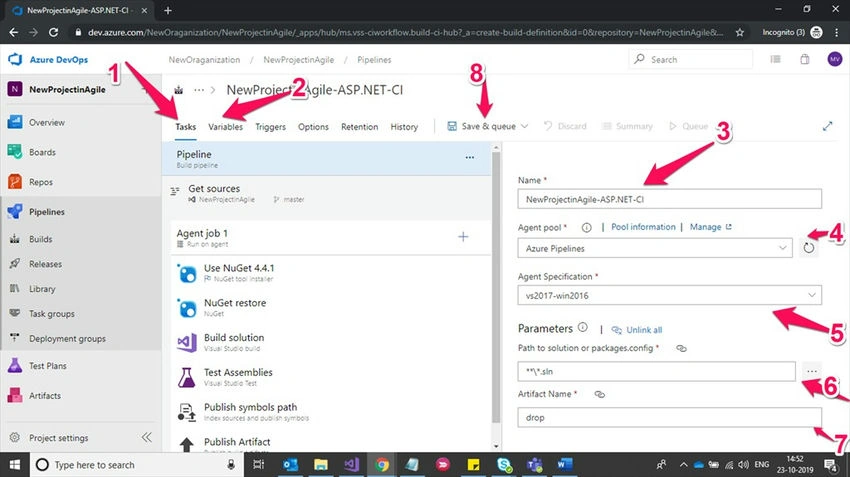Click the Artifact Name input field
Viewport: 850px width, 477px height.
669,417
